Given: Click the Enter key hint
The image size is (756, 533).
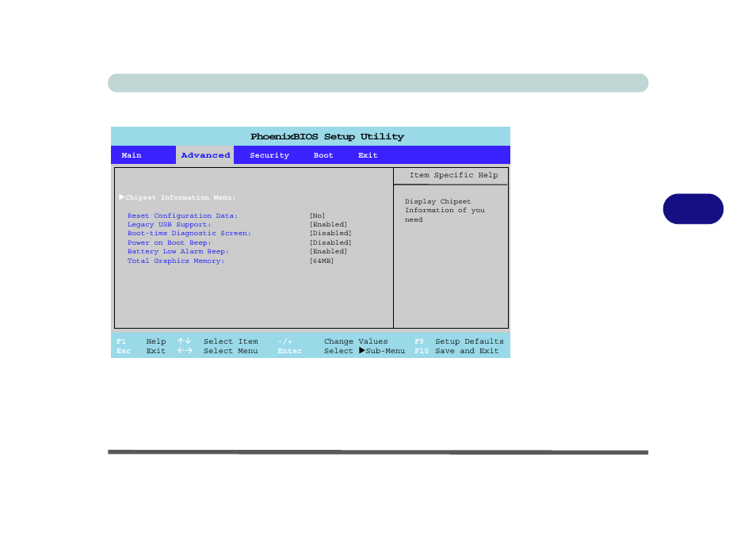Looking at the screenshot, I should pos(290,352).
